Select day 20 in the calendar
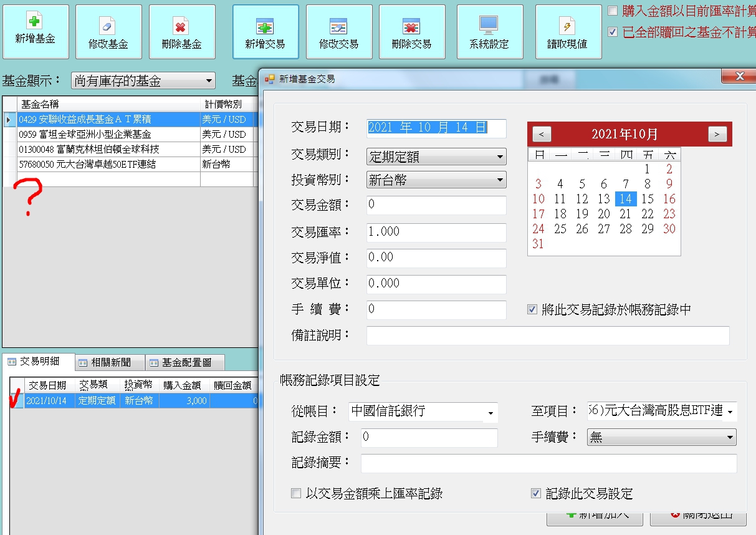The image size is (756, 535). click(x=604, y=214)
